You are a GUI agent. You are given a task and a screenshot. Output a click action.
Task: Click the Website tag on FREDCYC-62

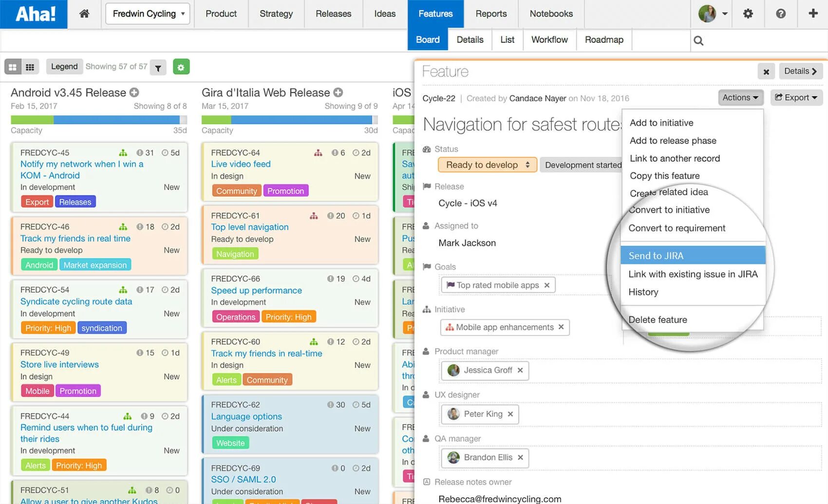pos(230,443)
